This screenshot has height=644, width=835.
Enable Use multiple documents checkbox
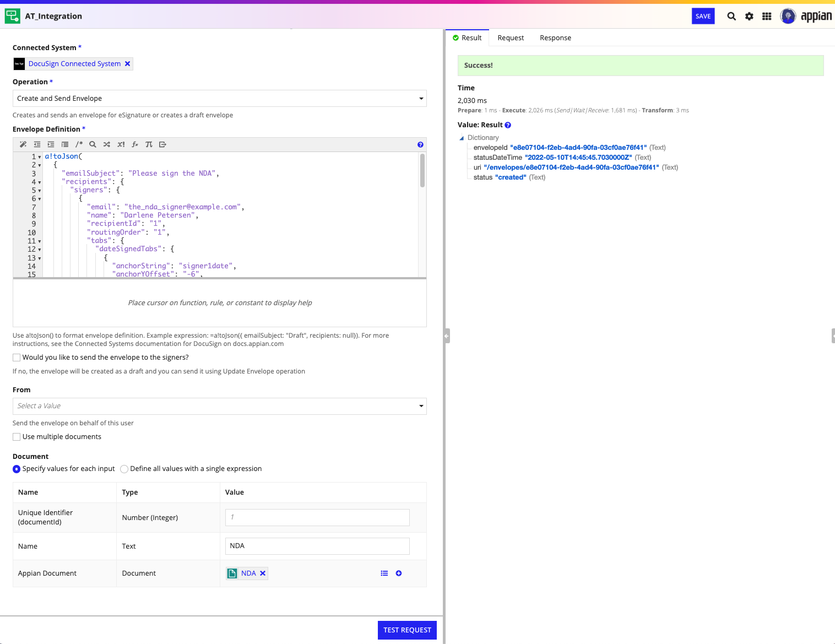17,437
